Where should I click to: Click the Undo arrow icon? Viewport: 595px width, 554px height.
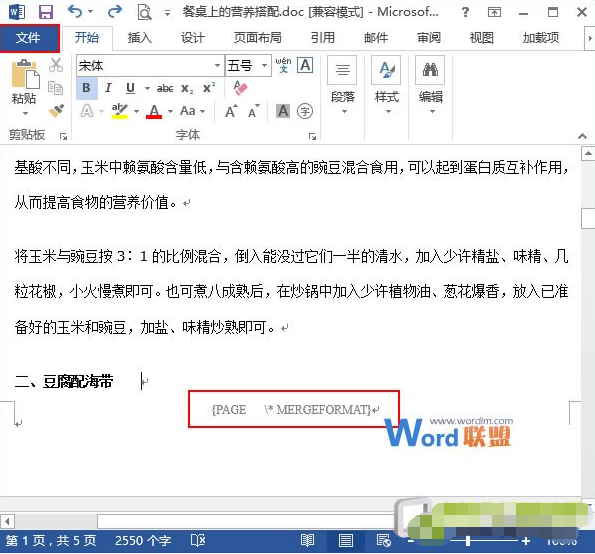[x=75, y=12]
